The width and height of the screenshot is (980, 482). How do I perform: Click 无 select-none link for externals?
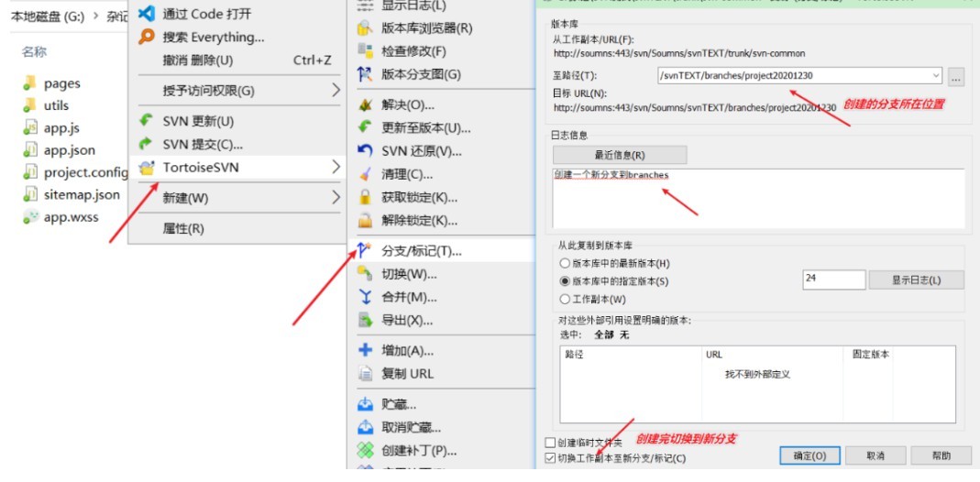tap(623, 334)
